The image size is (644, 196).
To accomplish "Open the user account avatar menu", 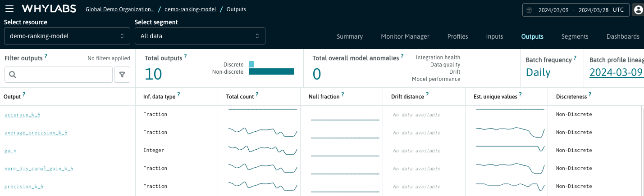I will click(x=638, y=10).
